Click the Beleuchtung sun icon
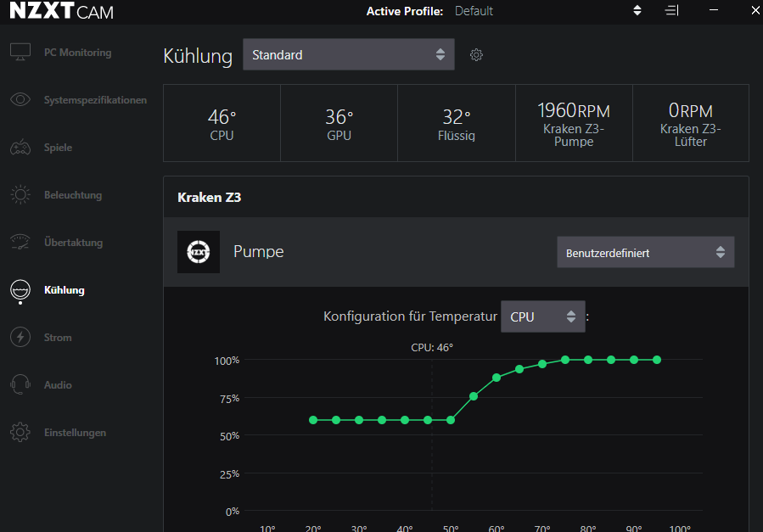This screenshot has width=763, height=532. pos(20,195)
